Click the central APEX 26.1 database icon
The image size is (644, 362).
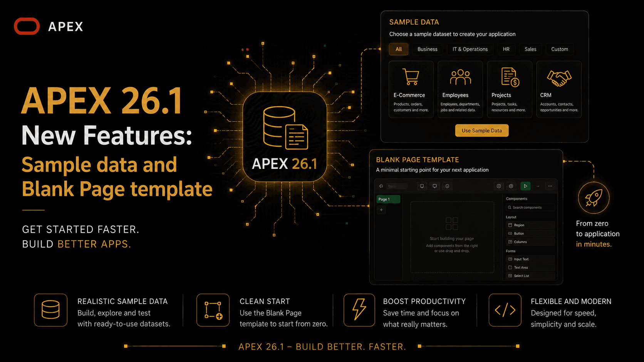[285, 128]
